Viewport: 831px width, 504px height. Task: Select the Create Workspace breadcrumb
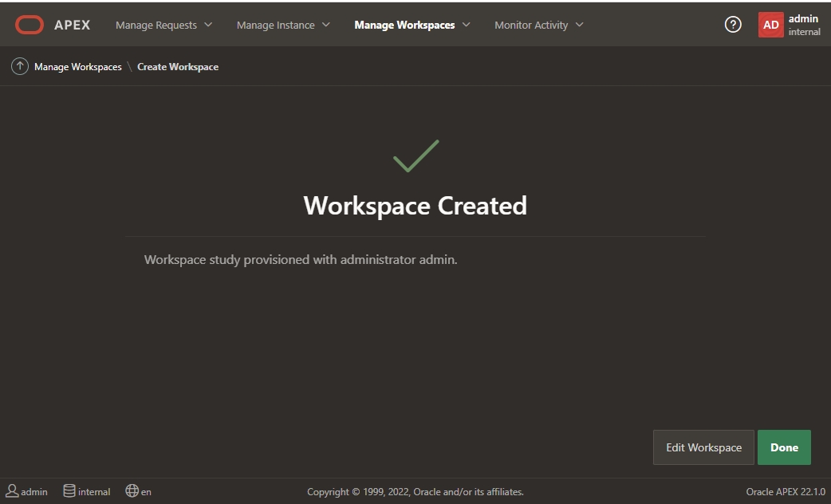(x=178, y=67)
